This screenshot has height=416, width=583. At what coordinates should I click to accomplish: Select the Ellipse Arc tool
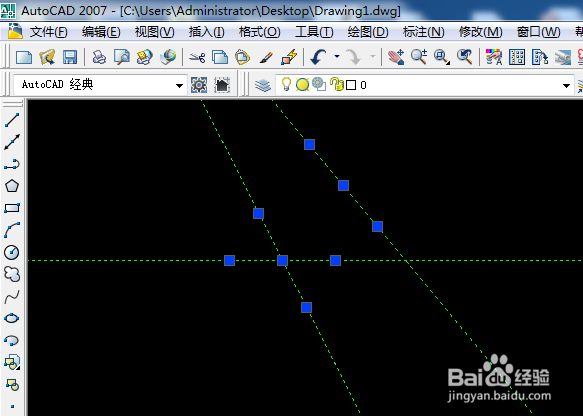coord(12,340)
